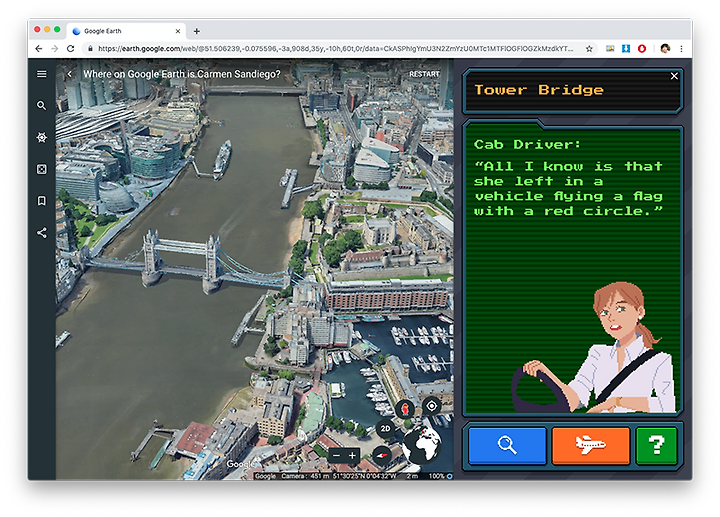Viewport: 720px width, 517px height.
Task: Click the lock site info icon
Action: pyautogui.click(x=90, y=49)
